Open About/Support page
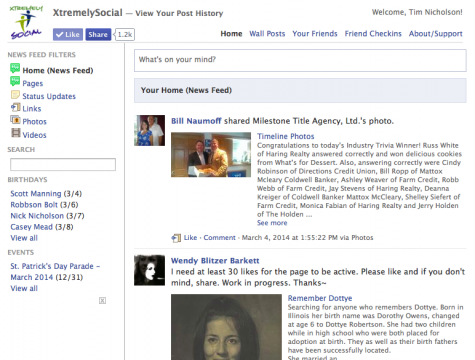Viewport: 475px width, 360px height. click(436, 34)
